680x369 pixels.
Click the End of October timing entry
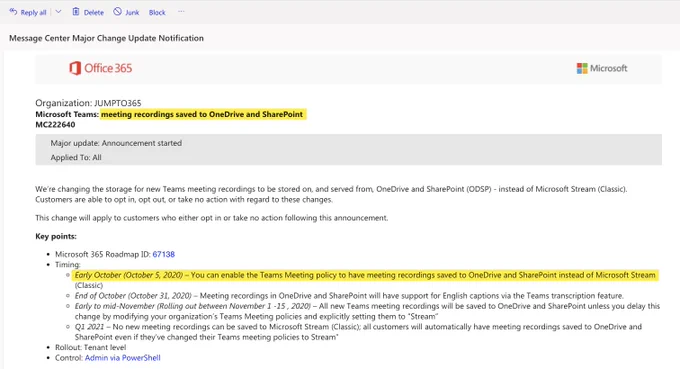point(349,296)
